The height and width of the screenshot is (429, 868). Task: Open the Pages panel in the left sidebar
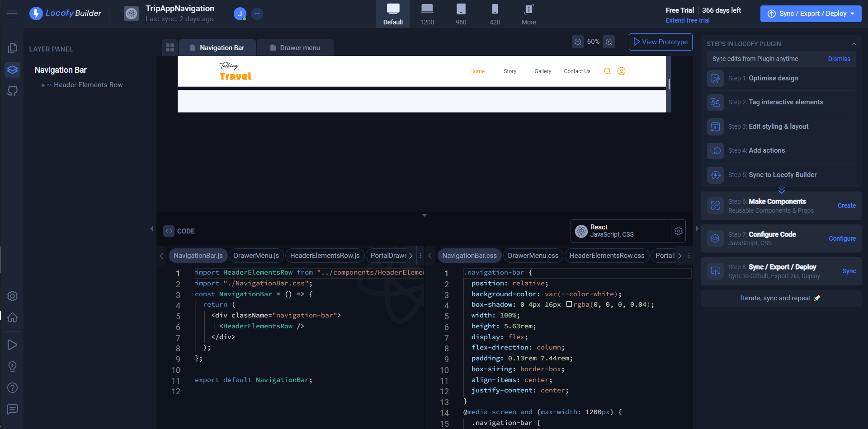12,47
